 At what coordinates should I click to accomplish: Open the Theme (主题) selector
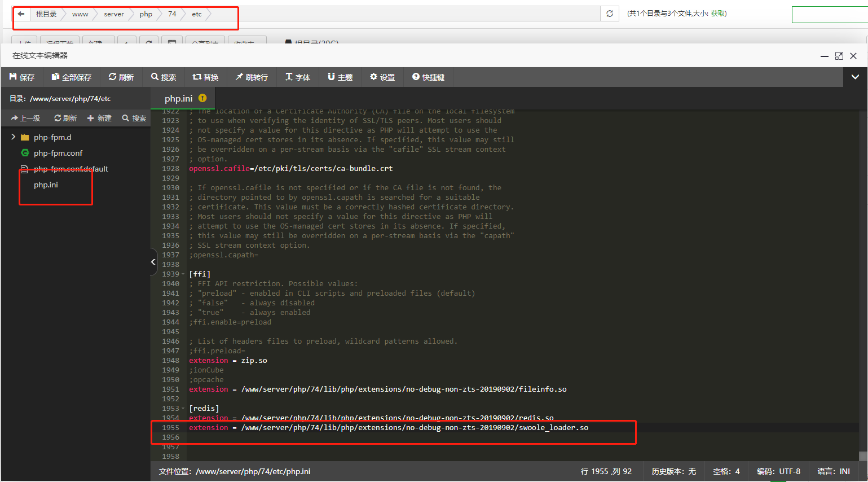click(x=340, y=77)
